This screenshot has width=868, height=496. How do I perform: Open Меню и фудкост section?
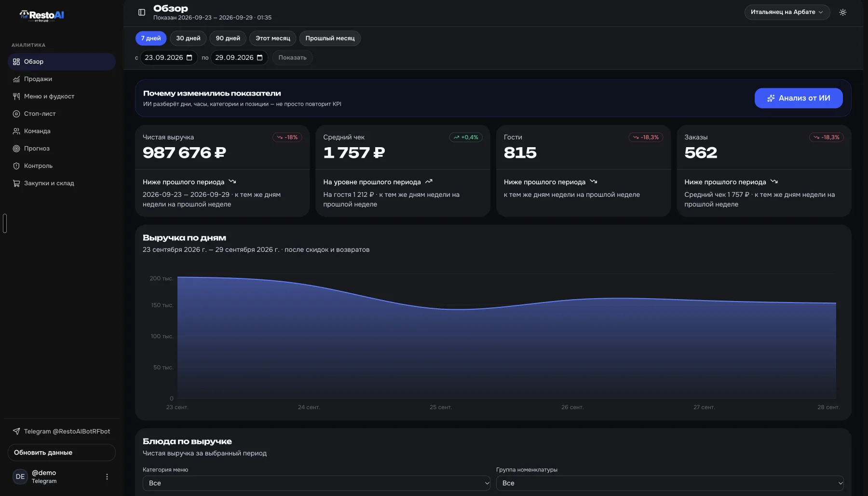point(62,96)
